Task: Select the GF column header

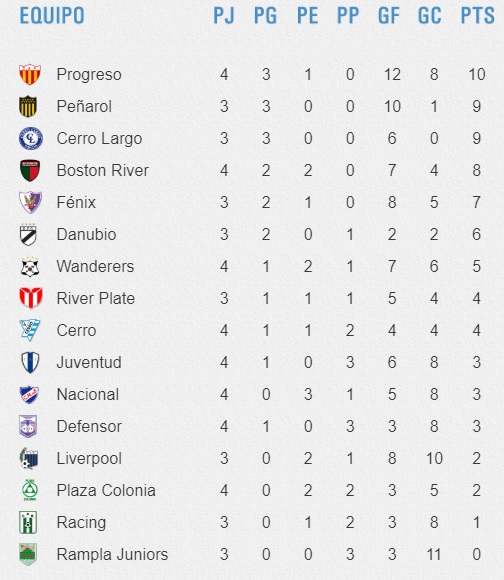Action: 389,16
